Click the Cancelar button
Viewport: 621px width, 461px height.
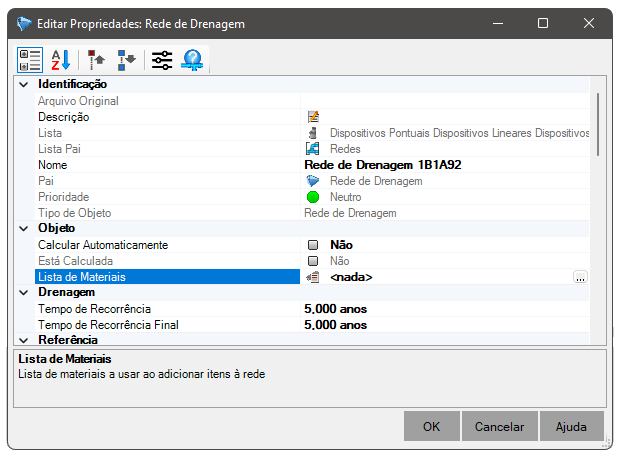(499, 426)
